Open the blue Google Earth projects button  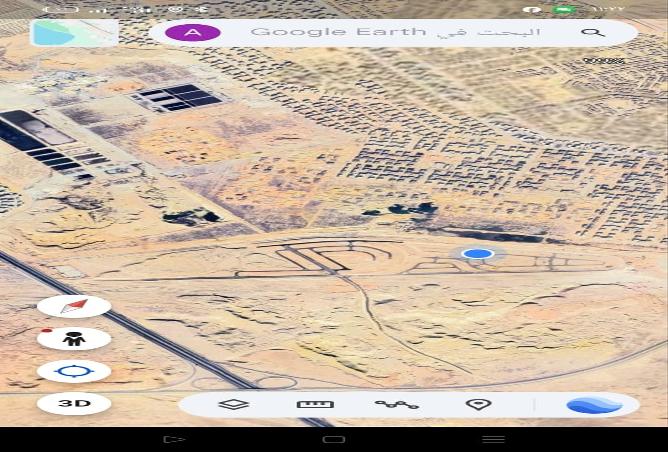594,404
